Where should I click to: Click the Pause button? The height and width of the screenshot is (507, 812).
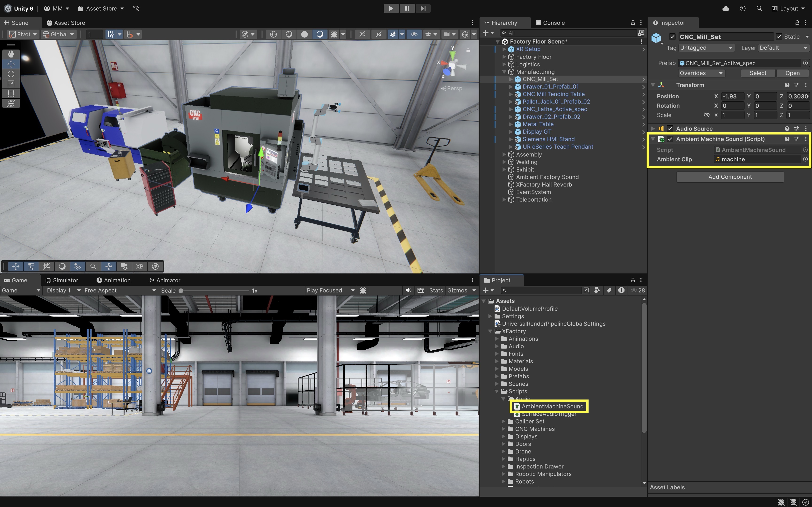coord(407,8)
